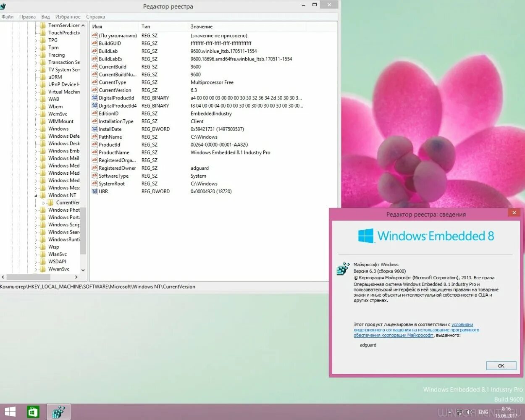
Task: Expand the TPG tree node
Action: click(x=36, y=41)
